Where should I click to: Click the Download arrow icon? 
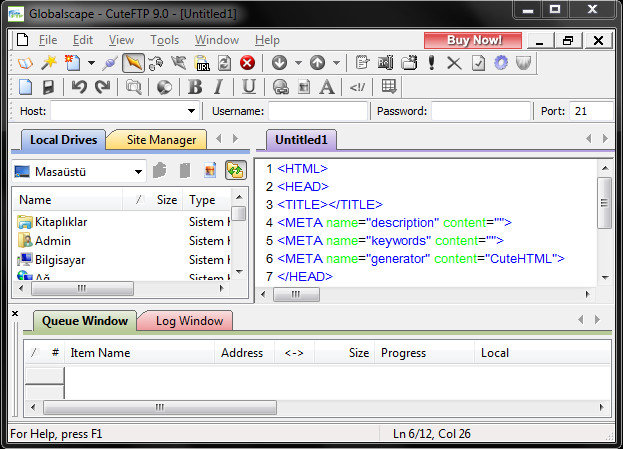(x=279, y=63)
